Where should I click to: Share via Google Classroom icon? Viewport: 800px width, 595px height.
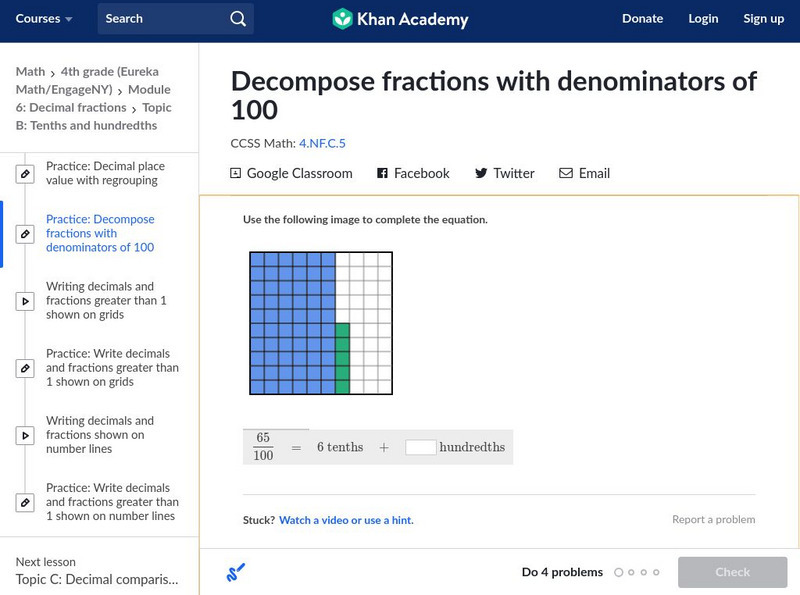pyautogui.click(x=236, y=173)
